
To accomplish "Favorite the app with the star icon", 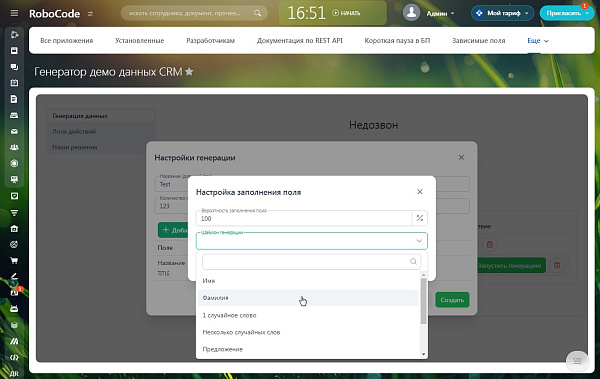I will [189, 72].
